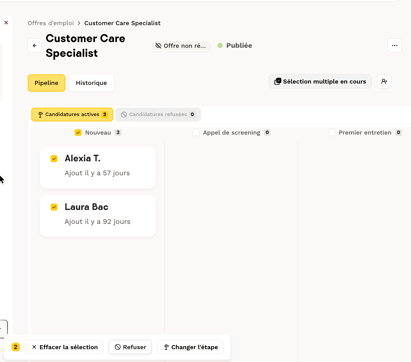
Task: Select the Candidatures refusées tab
Action: pyautogui.click(x=158, y=114)
